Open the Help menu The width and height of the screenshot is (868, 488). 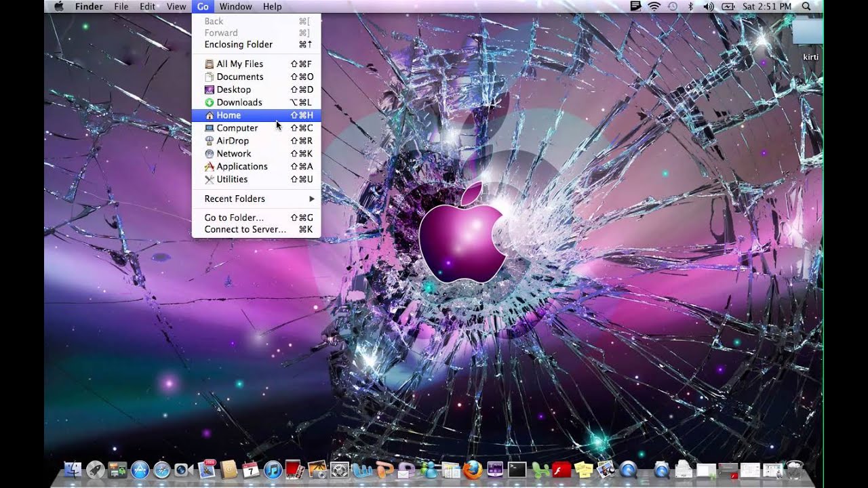tap(272, 6)
